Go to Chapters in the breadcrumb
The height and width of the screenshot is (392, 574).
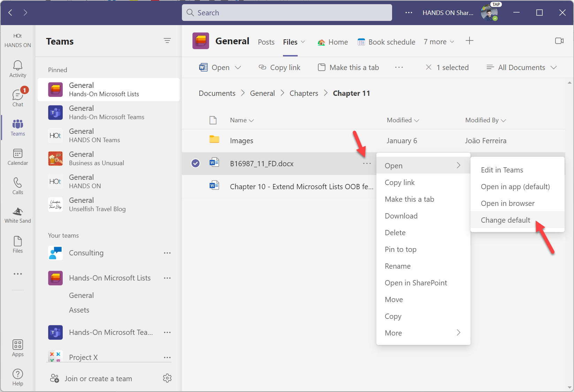[304, 93]
